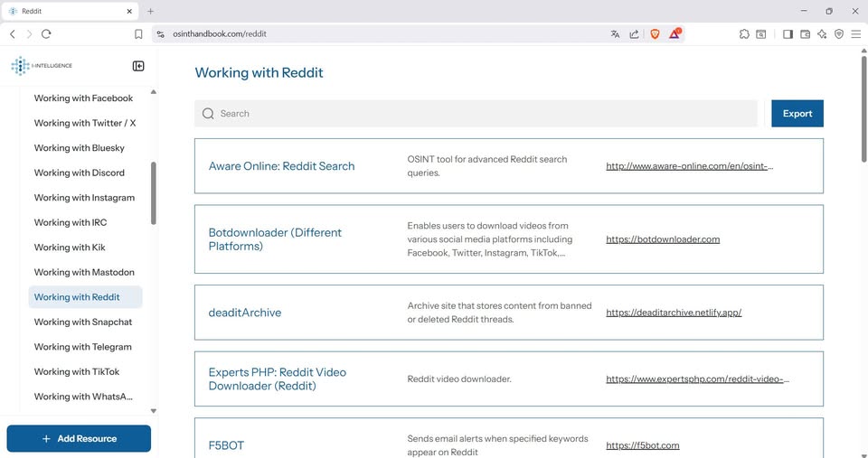Open Botdownloader (Different Platforms) title
868x458 pixels.
[x=275, y=239]
